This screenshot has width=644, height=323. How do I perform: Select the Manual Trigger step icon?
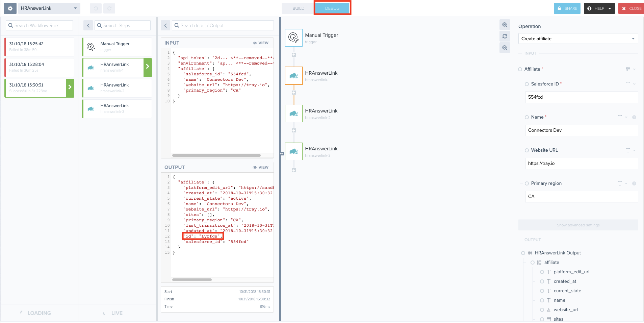(x=293, y=38)
